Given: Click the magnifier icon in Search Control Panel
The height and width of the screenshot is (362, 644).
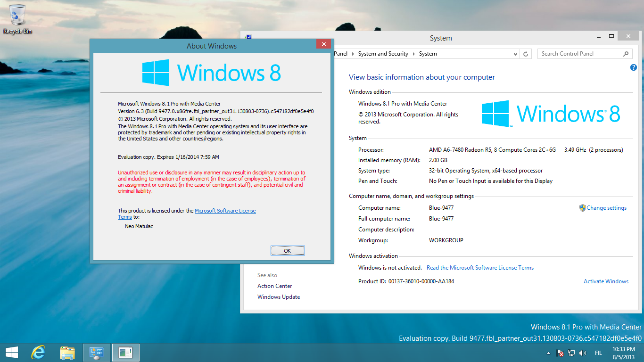Looking at the screenshot, I should [626, 54].
